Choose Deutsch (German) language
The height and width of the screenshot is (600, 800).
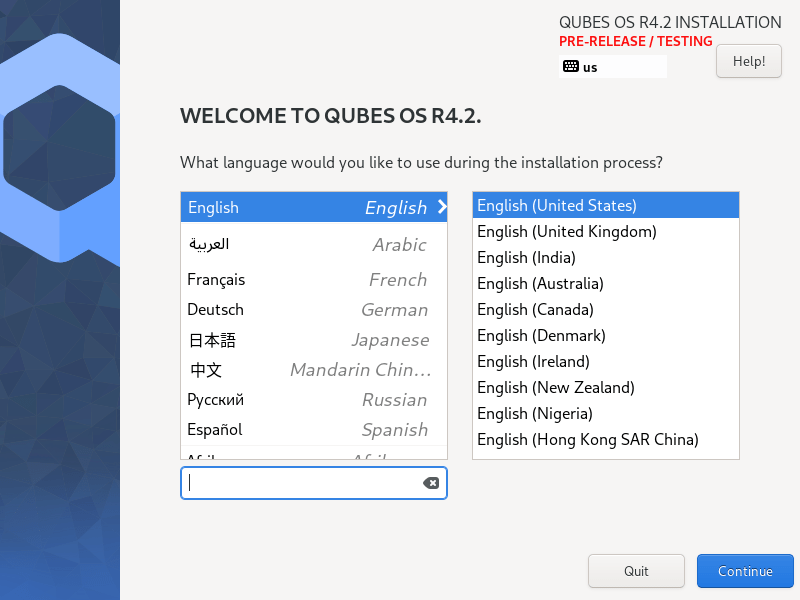pos(314,310)
